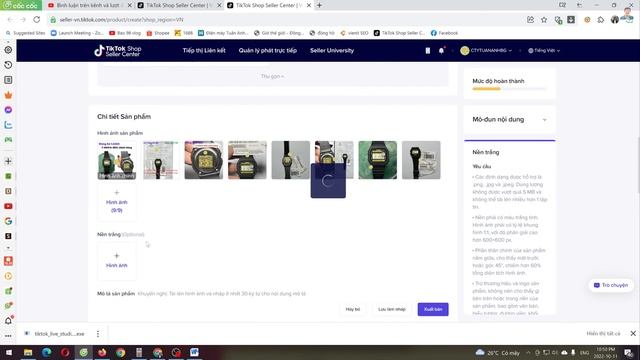640x360 pixels.
Task: Open Quản lý phát trực tiếp menu
Action: [x=268, y=51]
